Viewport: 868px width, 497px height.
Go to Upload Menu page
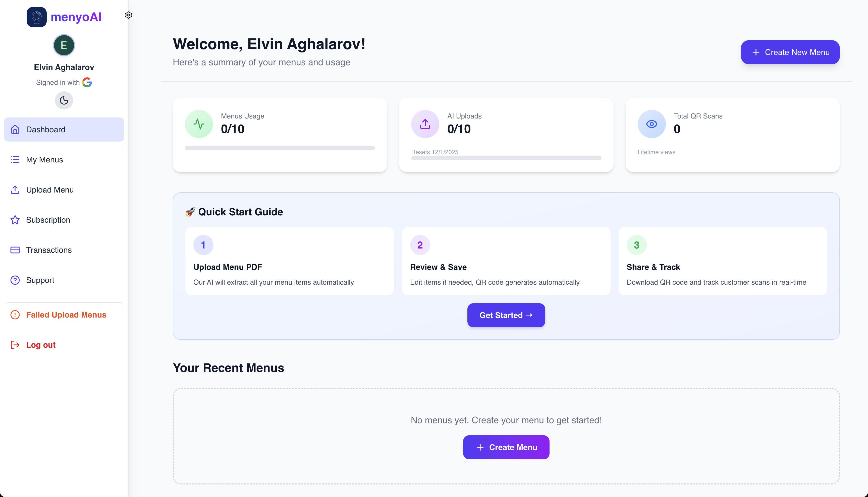coord(50,190)
